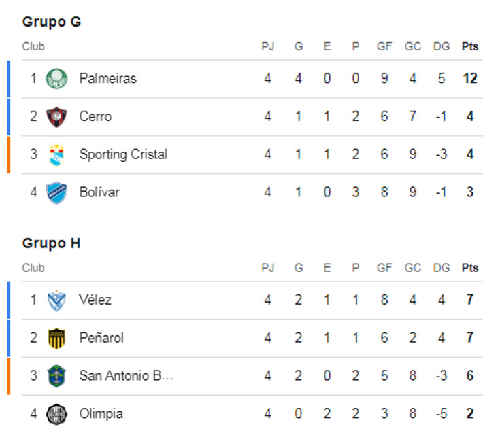Click Palmeiras' 12 points value
The height and width of the screenshot is (448, 483).
[x=470, y=79]
